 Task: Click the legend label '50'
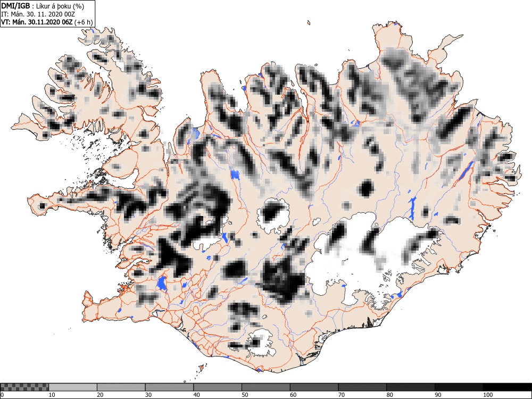tap(245, 395)
